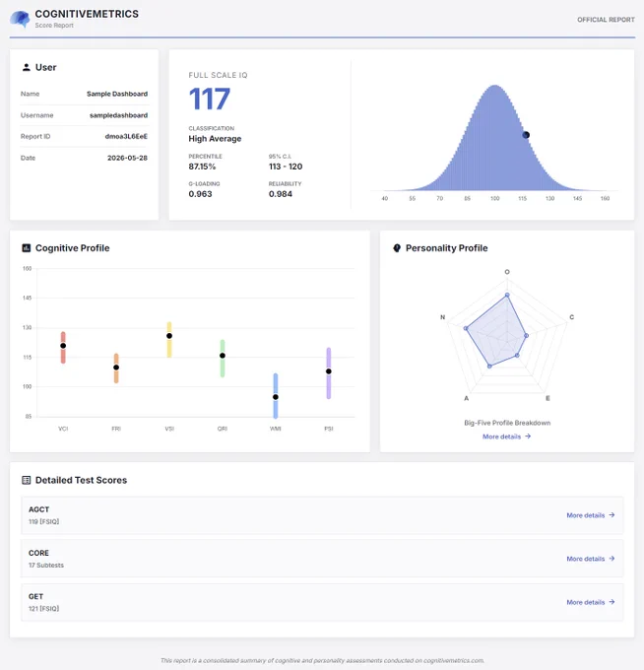Click the High Average classification text
The image size is (644, 670).
[215, 139]
